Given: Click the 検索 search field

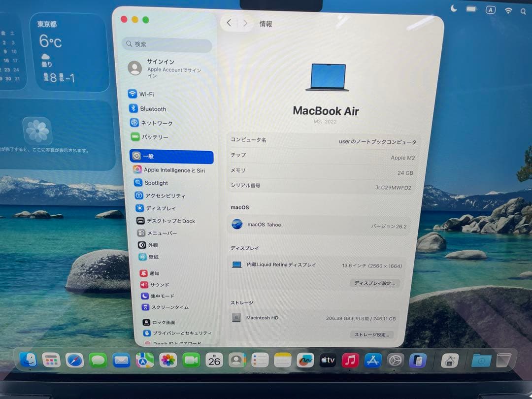Looking at the screenshot, I should click(x=167, y=44).
